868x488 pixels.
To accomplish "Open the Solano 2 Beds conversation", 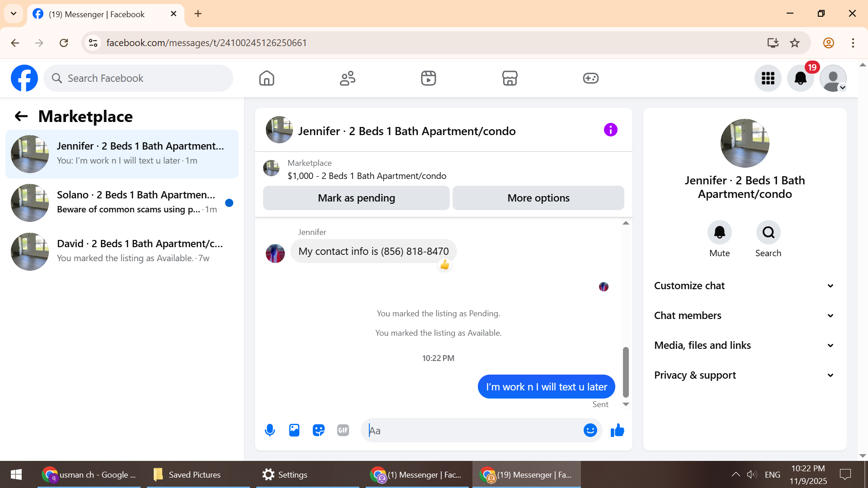I will 122,203.
